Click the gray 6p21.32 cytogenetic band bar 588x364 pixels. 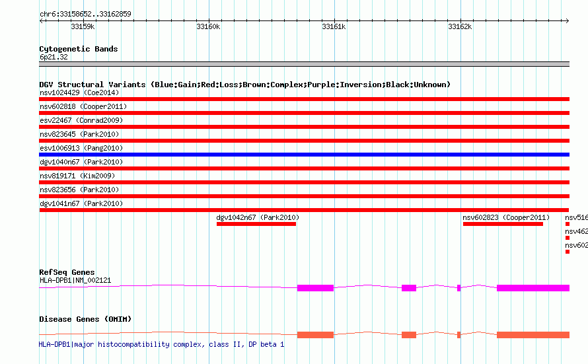[x=304, y=64]
